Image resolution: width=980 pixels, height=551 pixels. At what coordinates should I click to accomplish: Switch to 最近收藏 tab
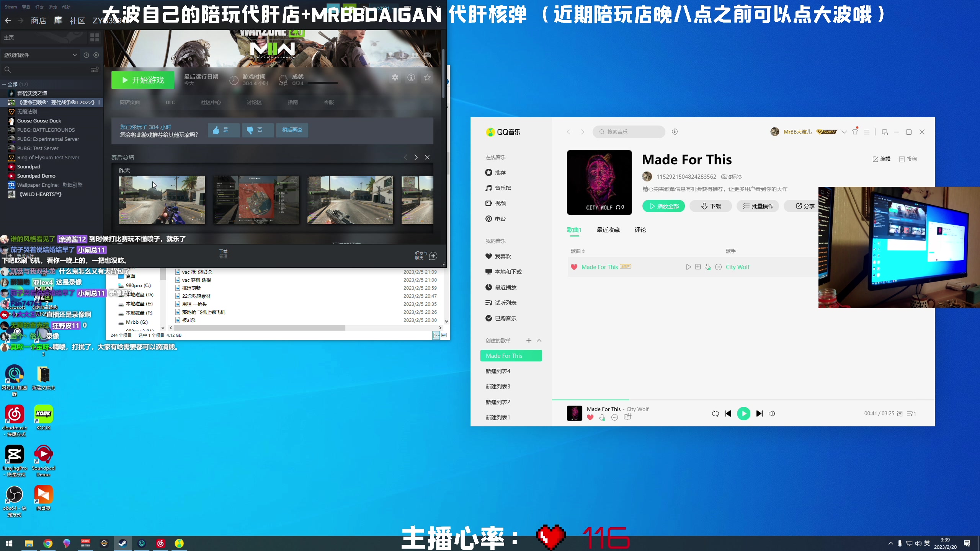[608, 230]
